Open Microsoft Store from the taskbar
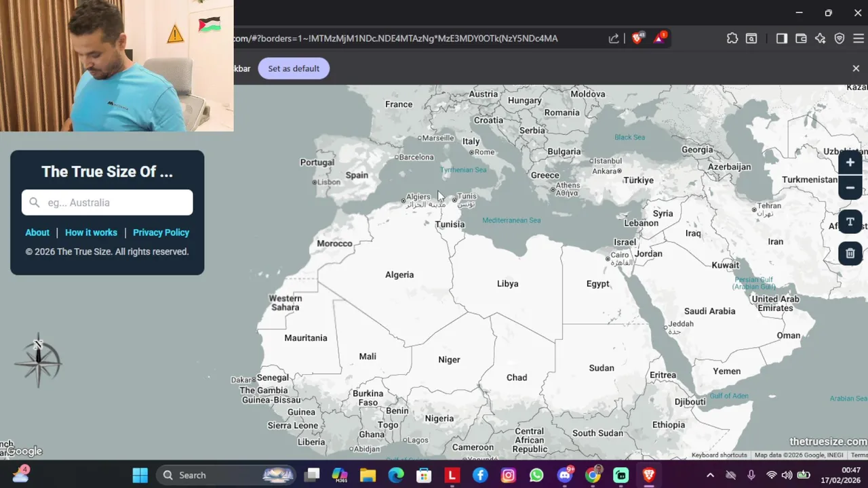The image size is (868, 488). pyautogui.click(x=424, y=475)
